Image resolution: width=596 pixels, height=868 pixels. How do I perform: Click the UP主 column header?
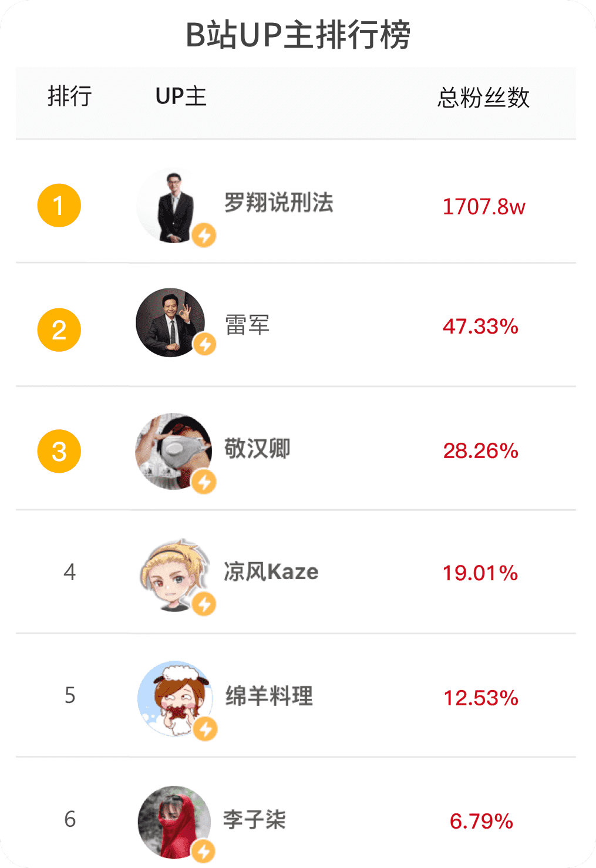[x=181, y=96]
